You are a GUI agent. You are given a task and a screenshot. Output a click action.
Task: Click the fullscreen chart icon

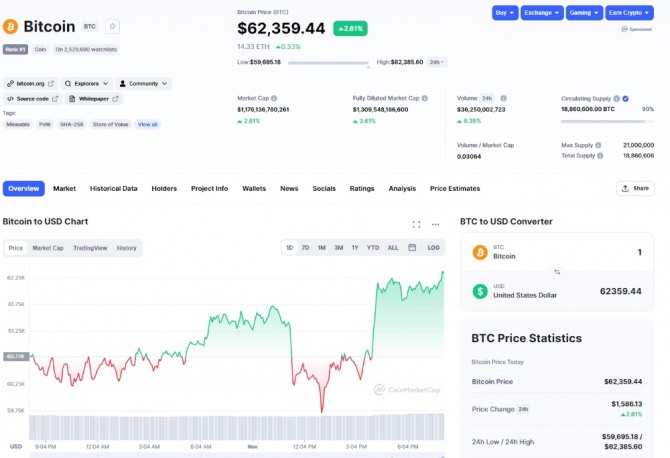417,225
